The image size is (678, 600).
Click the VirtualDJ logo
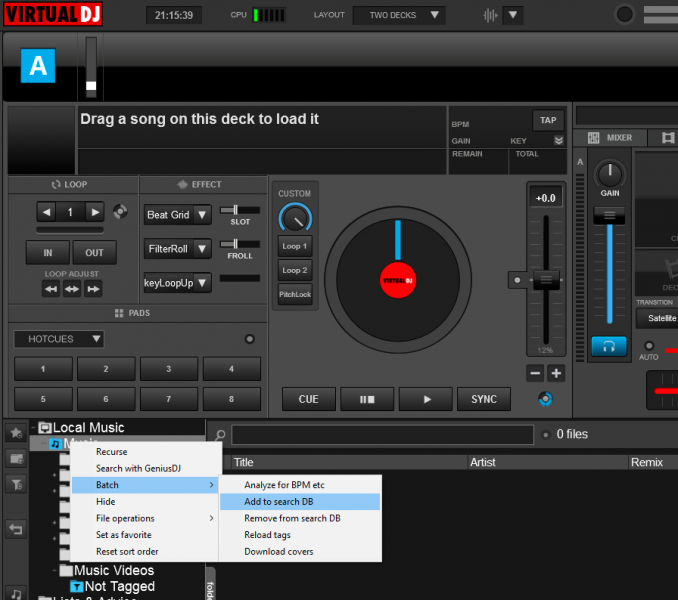53,14
